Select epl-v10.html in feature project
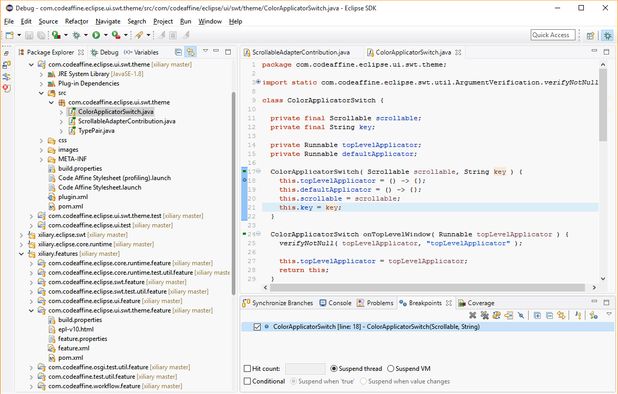Viewport: 618px width, 394px height. (76, 329)
